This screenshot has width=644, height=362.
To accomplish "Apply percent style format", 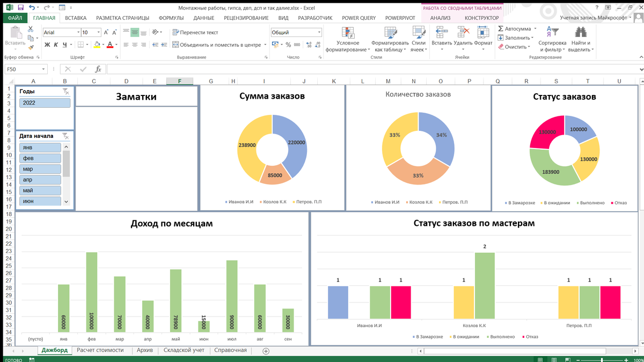I will click(289, 45).
